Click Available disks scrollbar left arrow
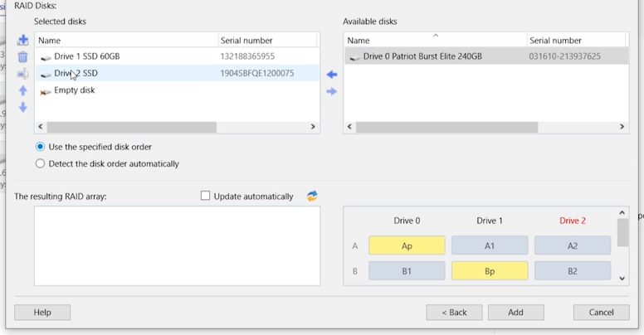644x335 pixels. pyautogui.click(x=349, y=126)
